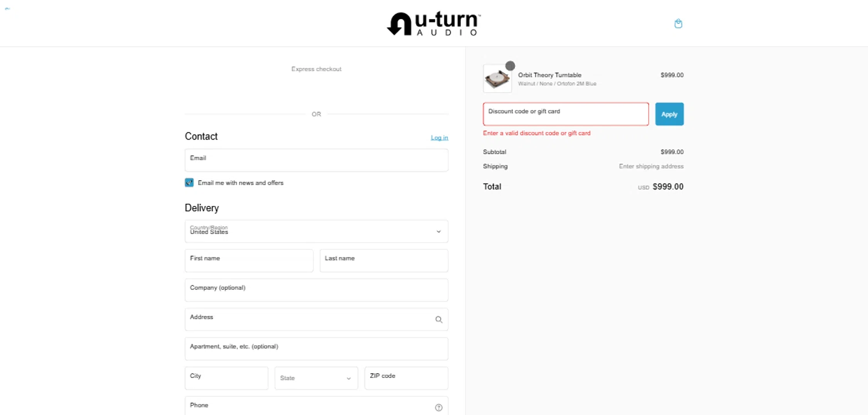Expand the State dropdown
Viewport: 868px width, 415px height.
317,378
